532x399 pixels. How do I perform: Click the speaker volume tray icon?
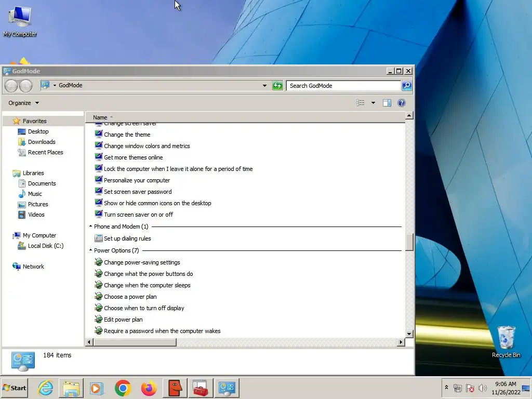click(x=482, y=388)
